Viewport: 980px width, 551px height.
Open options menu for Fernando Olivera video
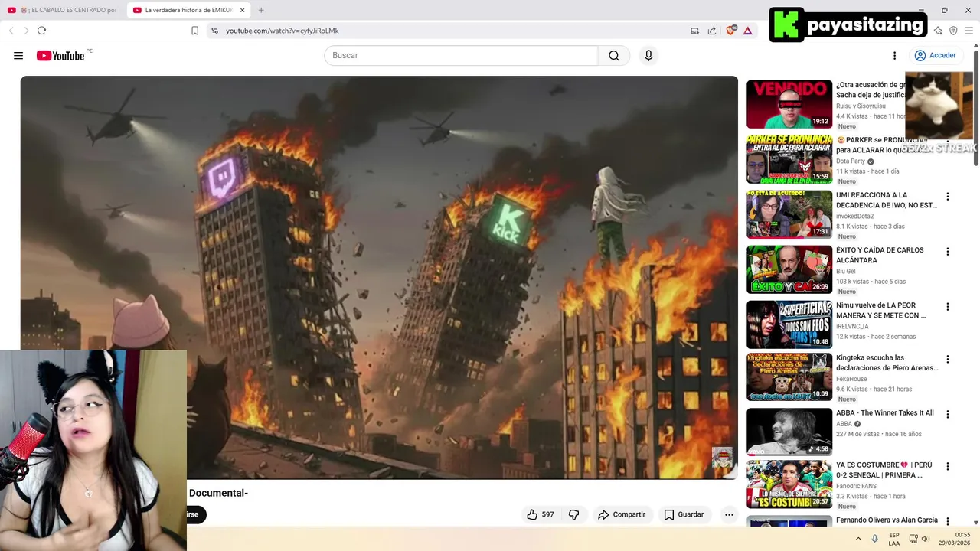pos(947,521)
